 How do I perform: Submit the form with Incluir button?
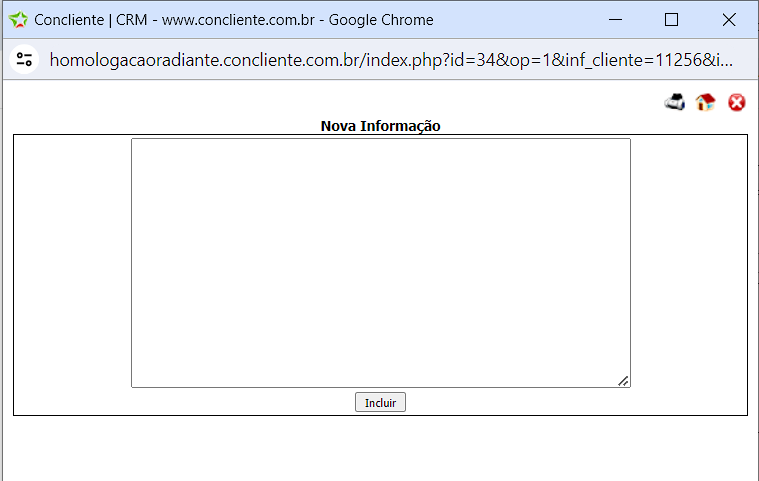(x=380, y=402)
